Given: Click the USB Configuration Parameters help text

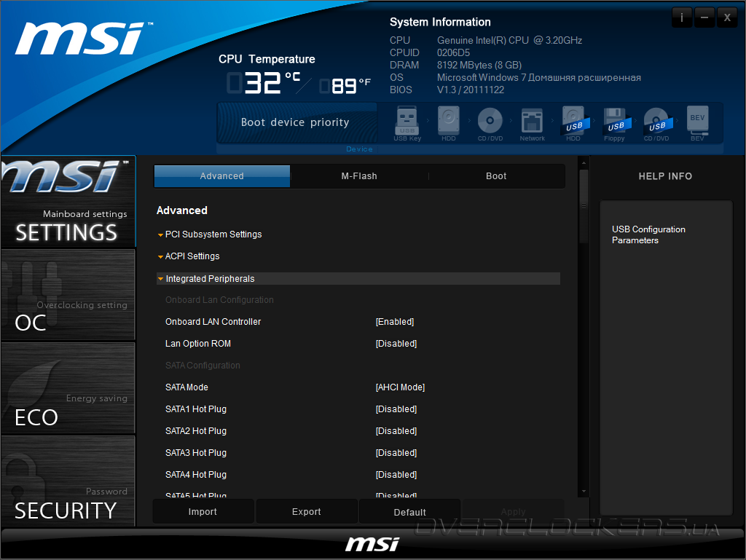Looking at the screenshot, I should click(x=648, y=234).
